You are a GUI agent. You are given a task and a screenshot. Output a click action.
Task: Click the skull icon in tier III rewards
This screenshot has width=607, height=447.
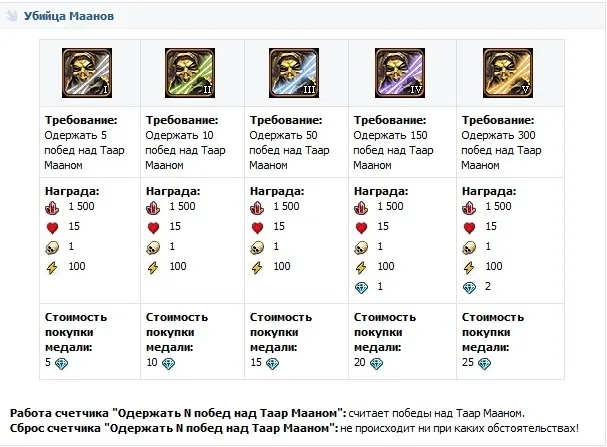[x=258, y=247]
